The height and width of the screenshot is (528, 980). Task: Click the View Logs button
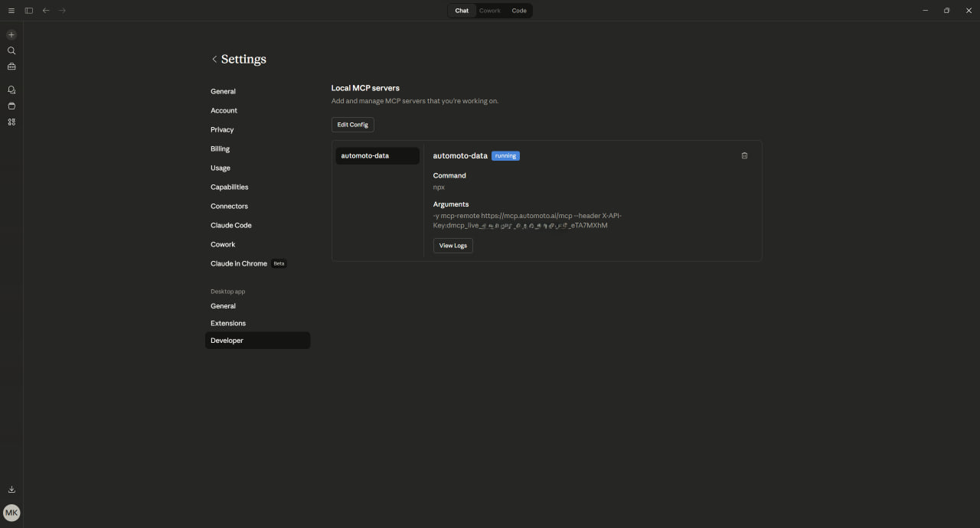453,246
